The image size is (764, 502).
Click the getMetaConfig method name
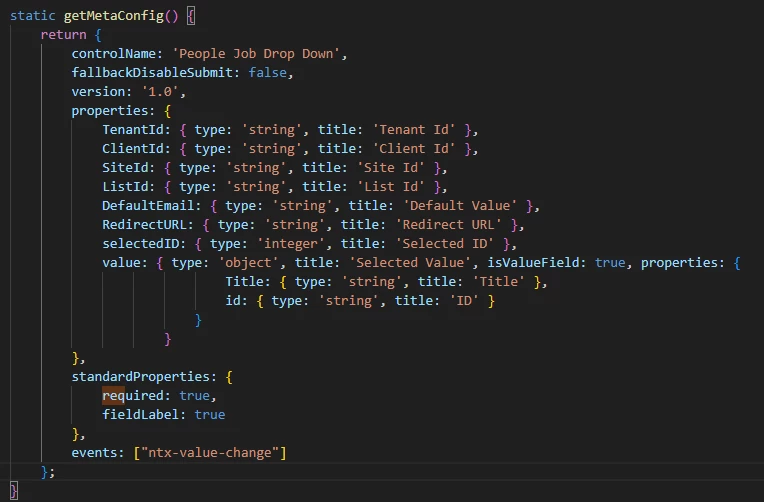114,16
